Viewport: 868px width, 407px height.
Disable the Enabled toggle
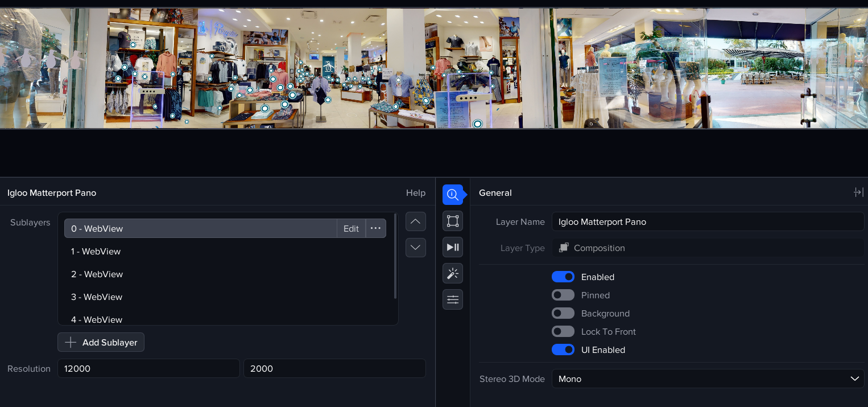point(563,277)
